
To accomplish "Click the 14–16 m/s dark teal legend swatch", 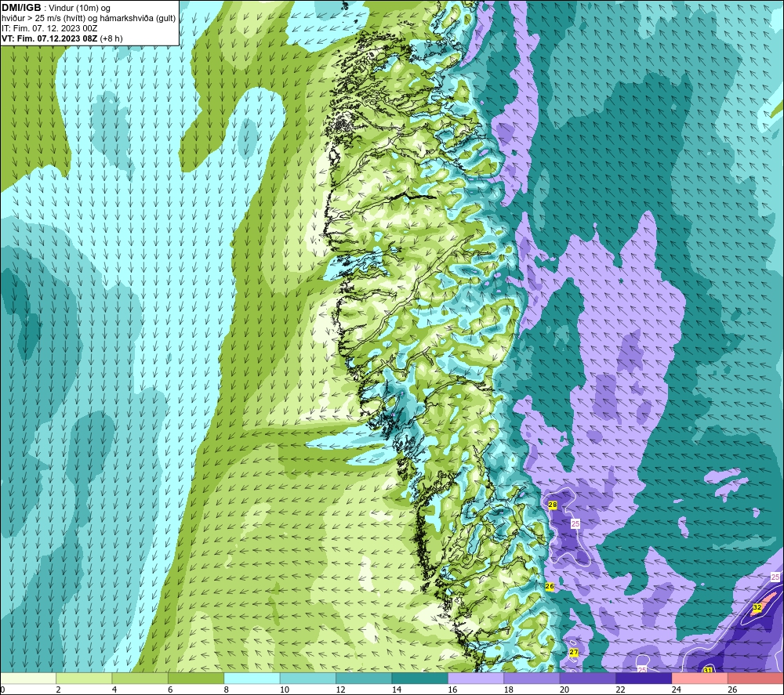I will (x=420, y=678).
